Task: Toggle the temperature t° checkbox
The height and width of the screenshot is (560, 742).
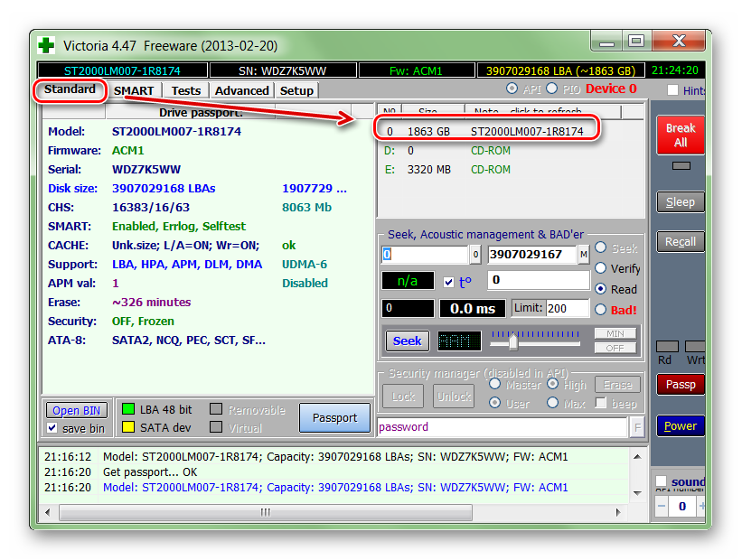Action: 449,282
